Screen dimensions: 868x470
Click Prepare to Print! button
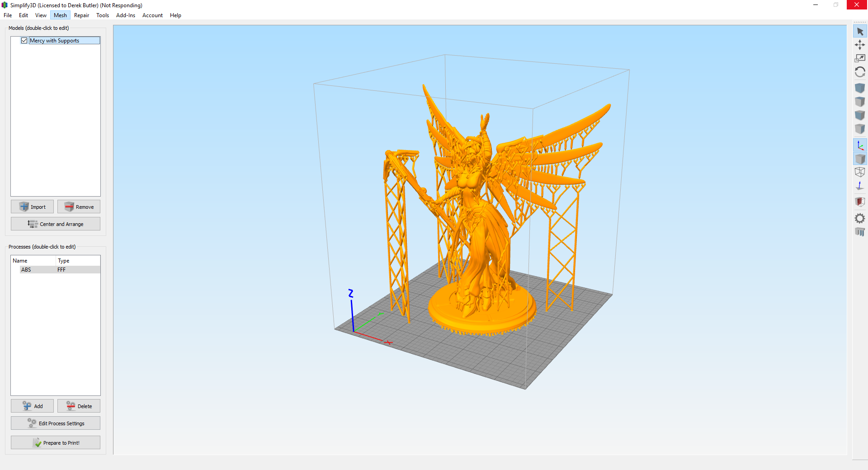click(56, 442)
